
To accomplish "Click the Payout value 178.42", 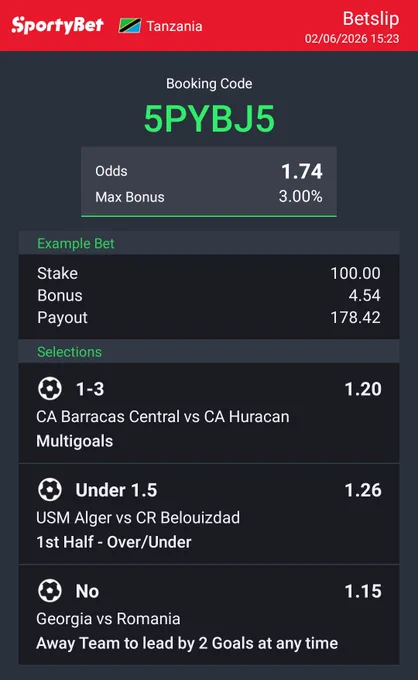I will 355,317.
